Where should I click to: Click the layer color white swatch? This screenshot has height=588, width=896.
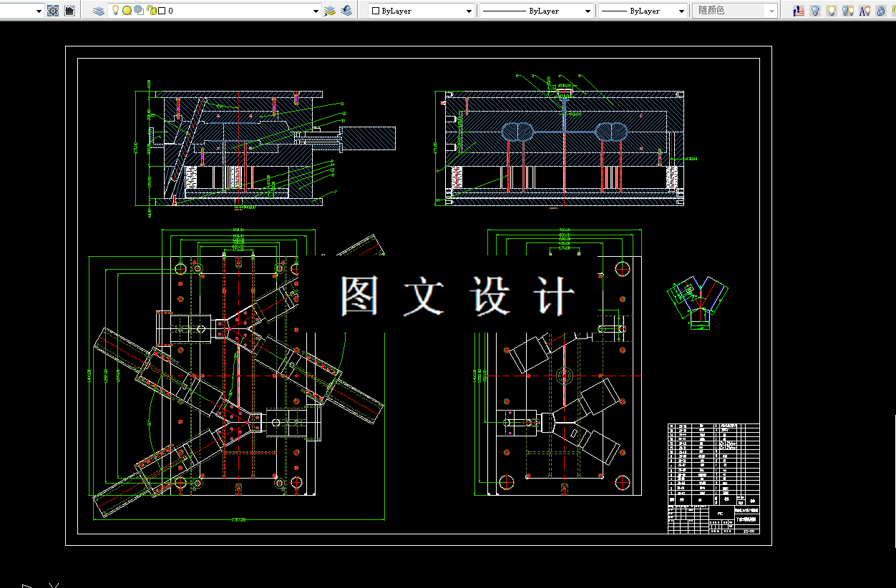(x=162, y=11)
